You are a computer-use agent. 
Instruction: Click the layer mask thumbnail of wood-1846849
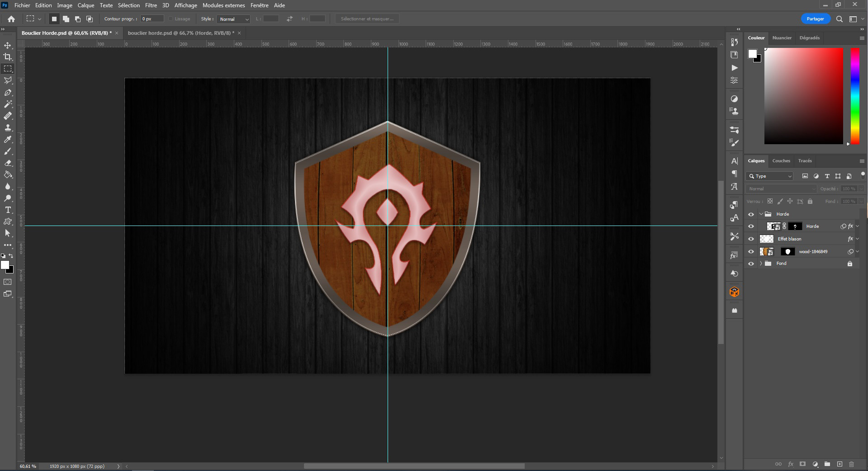788,252
